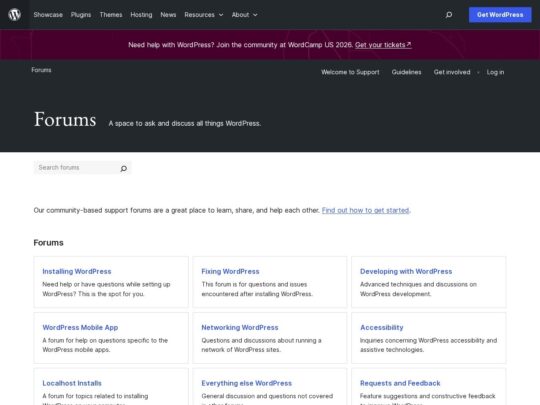Click the Log in link
This screenshot has height=405, width=540.
pos(495,72)
